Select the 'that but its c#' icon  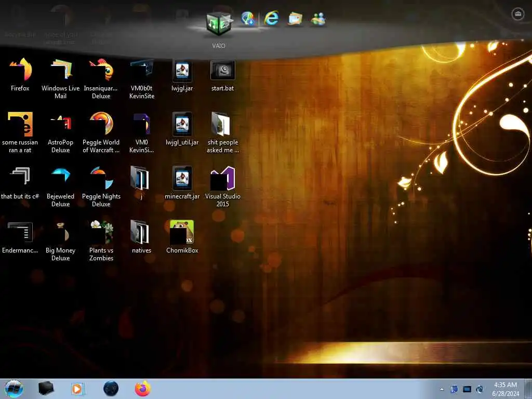click(20, 176)
